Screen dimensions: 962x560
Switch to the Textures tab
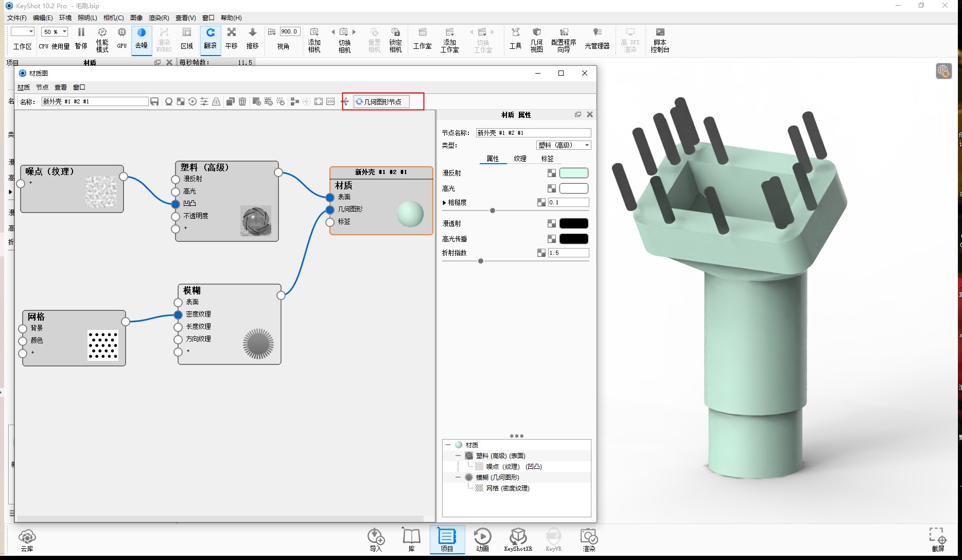tap(520, 159)
